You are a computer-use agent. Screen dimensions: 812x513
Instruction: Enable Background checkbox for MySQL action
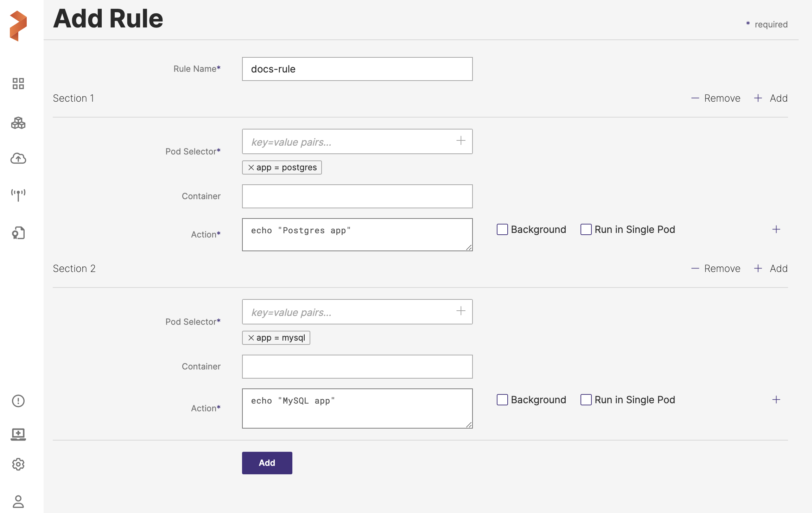point(502,400)
